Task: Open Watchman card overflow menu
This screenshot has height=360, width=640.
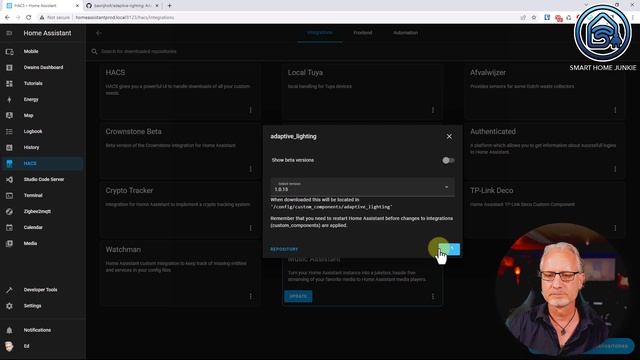Action: click(251, 296)
